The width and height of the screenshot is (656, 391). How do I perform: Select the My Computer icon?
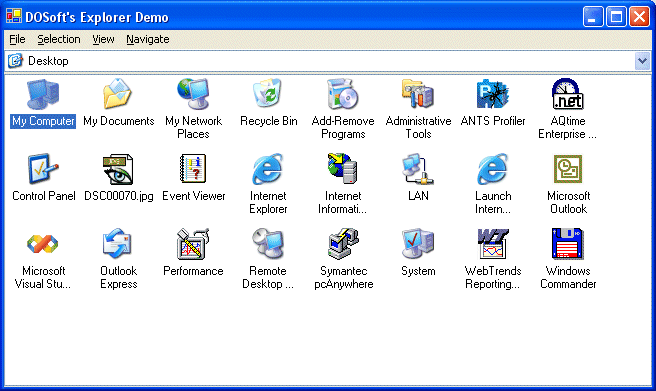click(x=43, y=95)
